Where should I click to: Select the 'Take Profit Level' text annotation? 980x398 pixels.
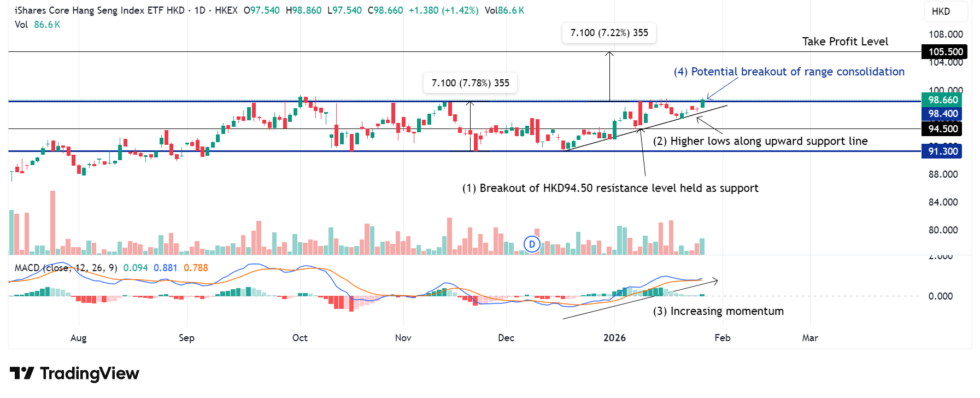coord(844,42)
